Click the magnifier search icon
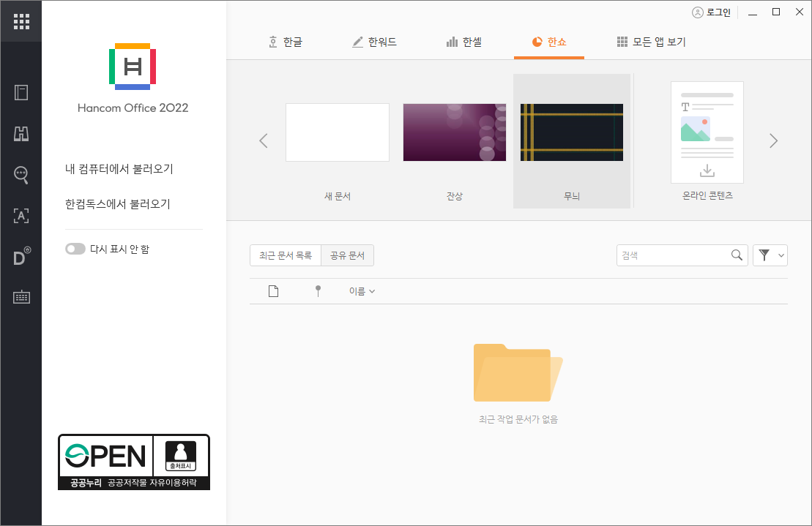 click(737, 255)
